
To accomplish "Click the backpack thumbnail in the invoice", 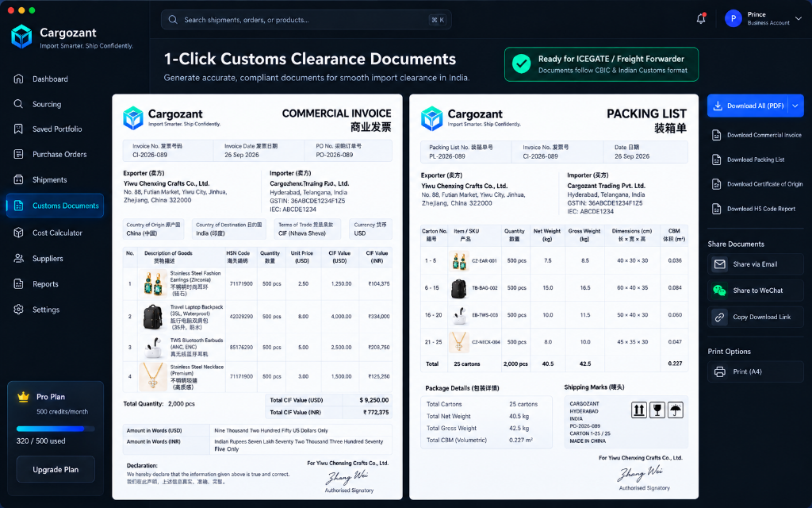I will (153, 317).
